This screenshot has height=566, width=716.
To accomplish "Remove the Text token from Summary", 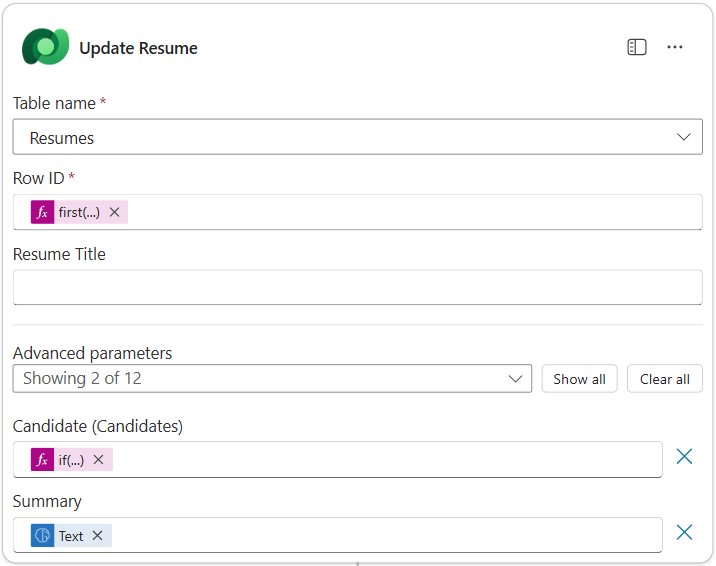I will click(x=98, y=536).
